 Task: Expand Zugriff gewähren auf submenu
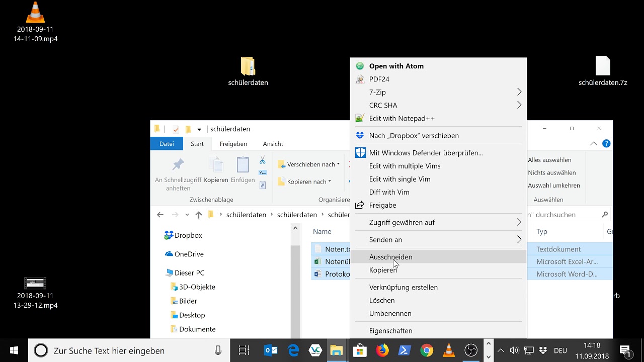[x=438, y=222]
